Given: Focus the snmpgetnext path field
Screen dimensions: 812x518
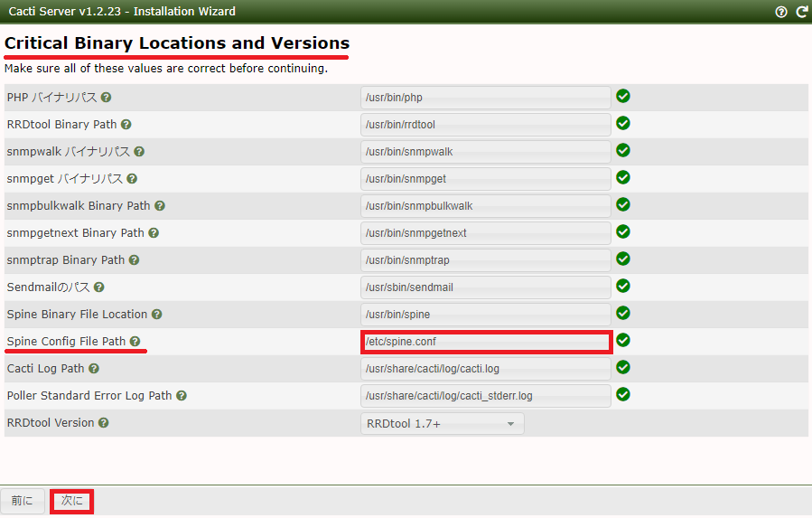Looking at the screenshot, I should click(x=486, y=233).
